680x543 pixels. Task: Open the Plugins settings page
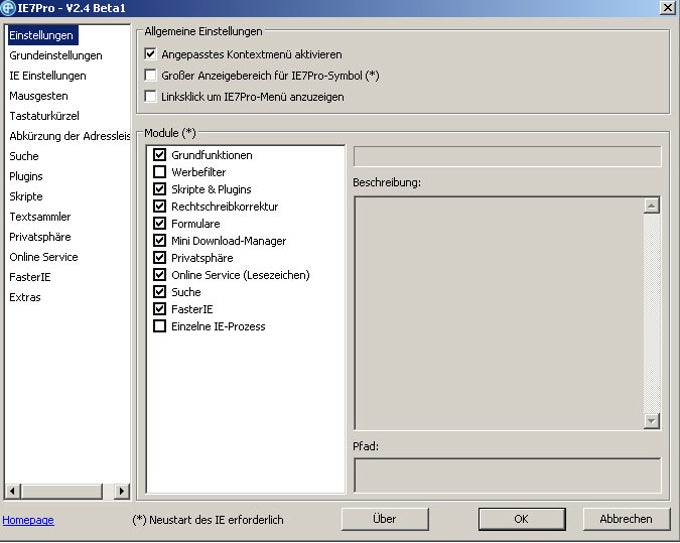click(x=26, y=177)
